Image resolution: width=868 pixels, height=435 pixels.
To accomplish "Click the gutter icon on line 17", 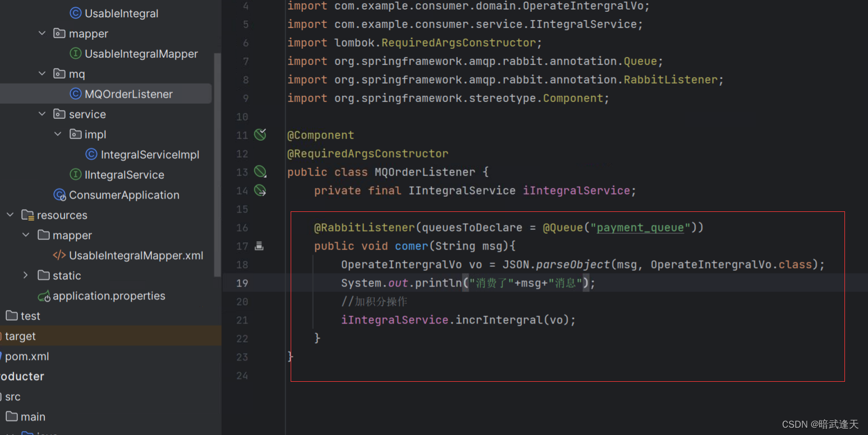I will pos(259,246).
